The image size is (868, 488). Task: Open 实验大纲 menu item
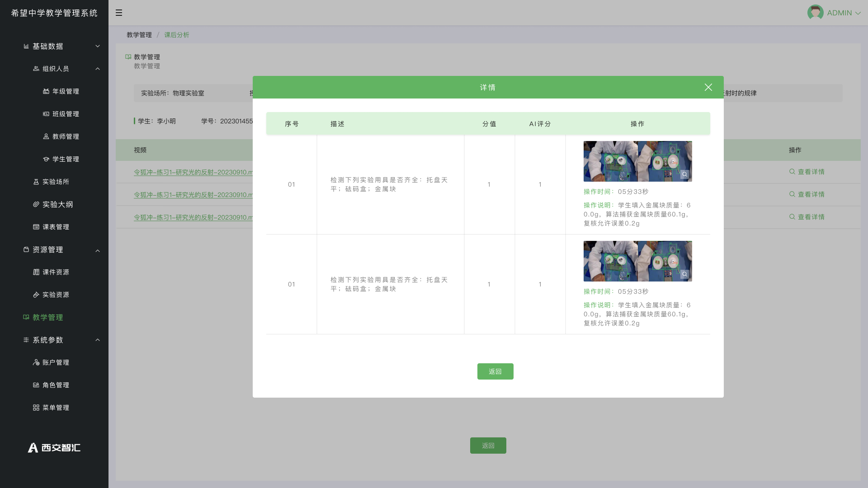pos(58,204)
